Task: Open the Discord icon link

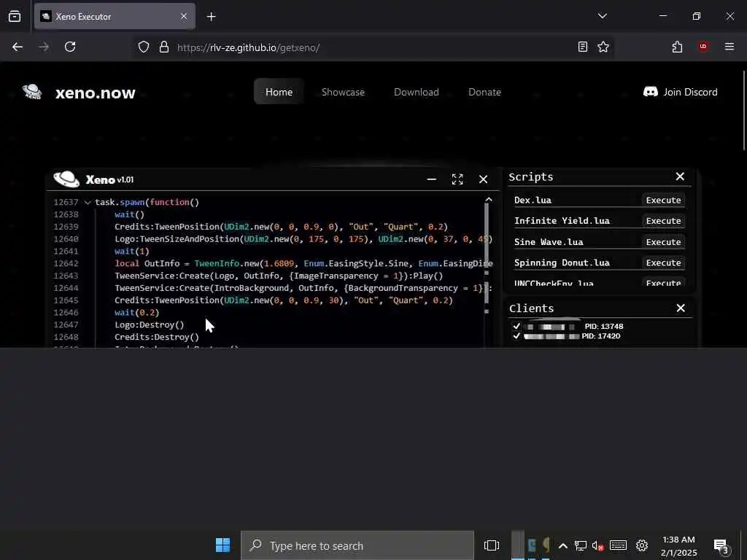Action: pos(650,92)
